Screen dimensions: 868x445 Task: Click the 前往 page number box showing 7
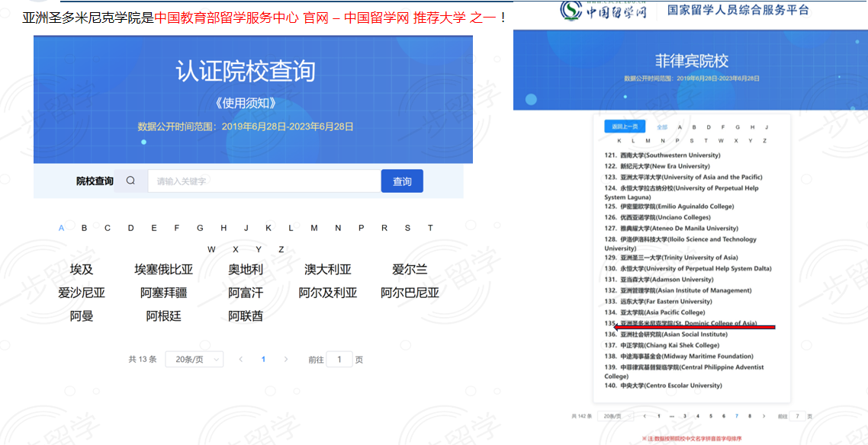pos(797,416)
